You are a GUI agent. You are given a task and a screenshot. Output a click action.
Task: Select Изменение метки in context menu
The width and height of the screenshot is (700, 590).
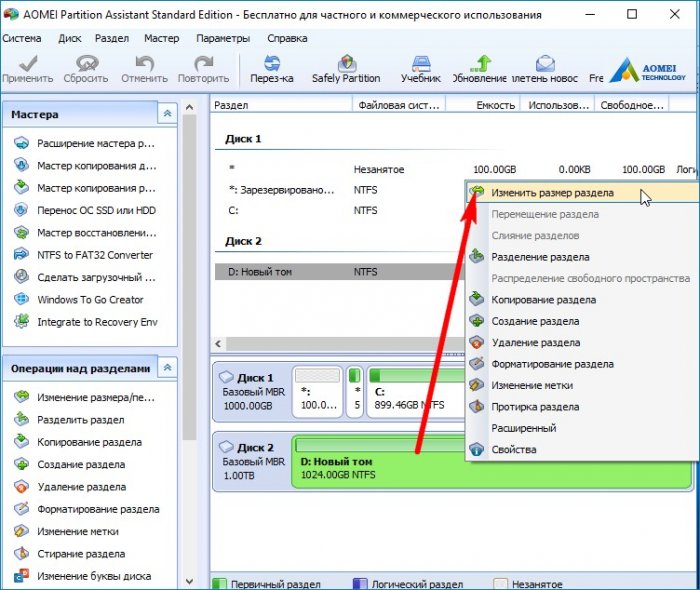582,386
